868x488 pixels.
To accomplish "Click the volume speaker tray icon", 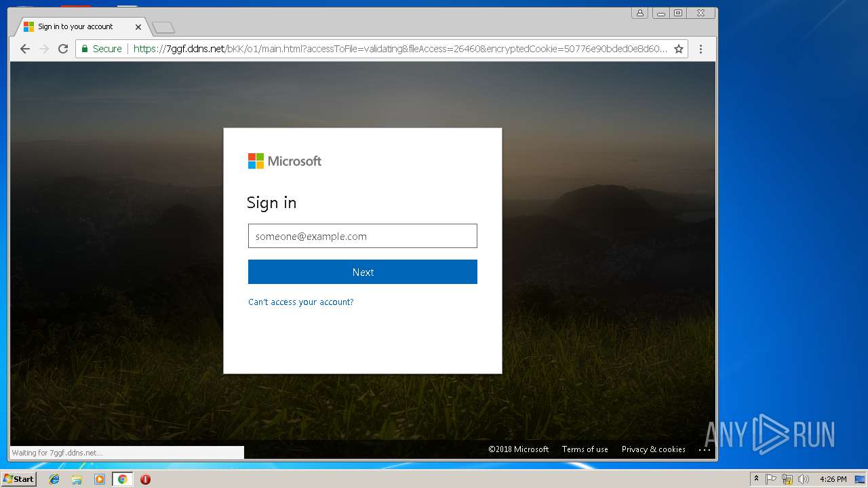I will 804,479.
